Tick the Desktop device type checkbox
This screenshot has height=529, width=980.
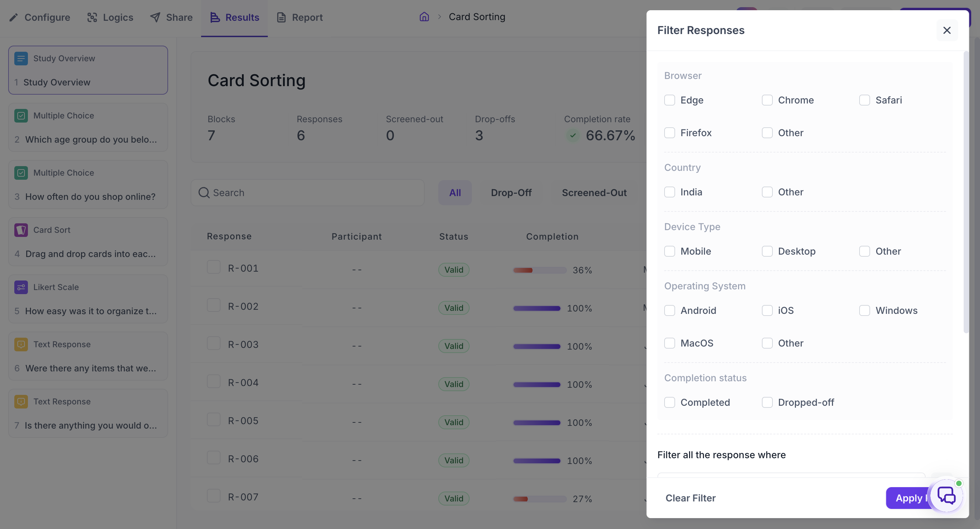767,251
